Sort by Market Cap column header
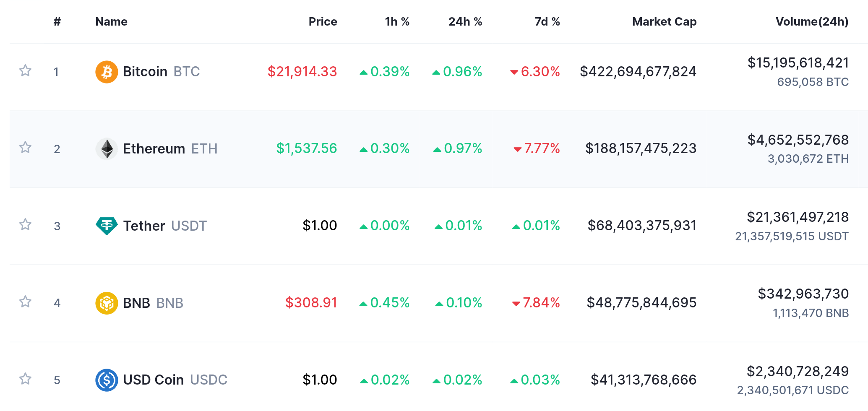Image resolution: width=868 pixels, height=411 pixels. pos(664,22)
